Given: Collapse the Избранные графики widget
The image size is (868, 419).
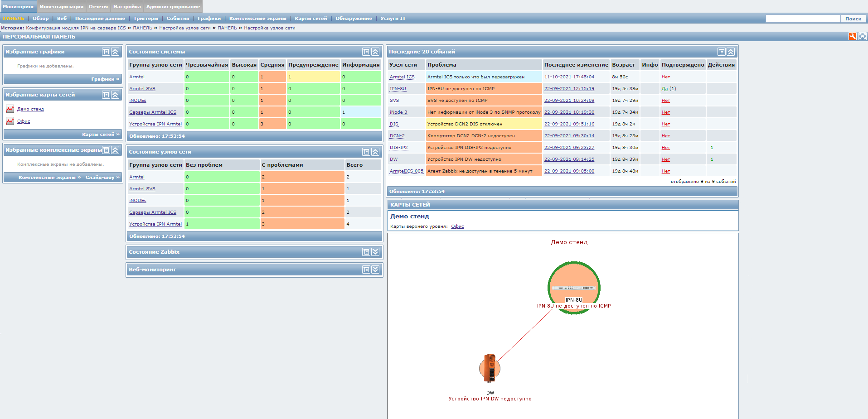Looking at the screenshot, I should coord(115,52).
